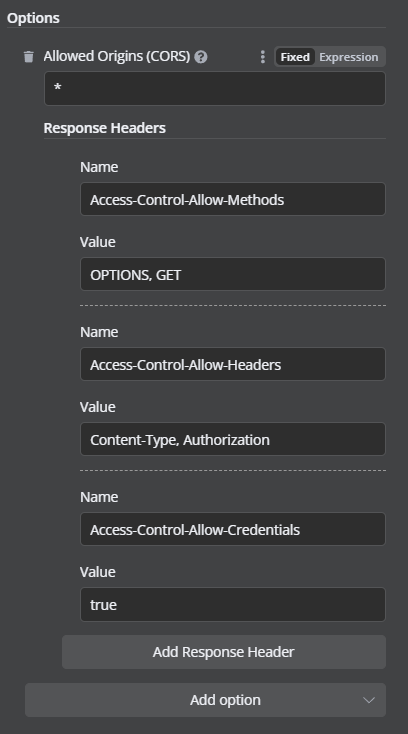The image size is (408, 734).
Task: Select the Access-Control-Allow-Headers name field
Action: 233,364
